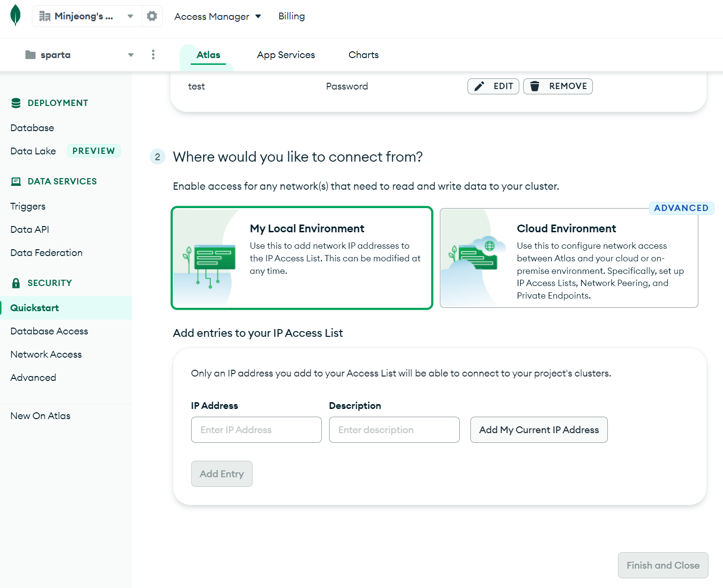The image size is (723, 588).
Task: Open organization settings gear icon
Action: coord(152,16)
